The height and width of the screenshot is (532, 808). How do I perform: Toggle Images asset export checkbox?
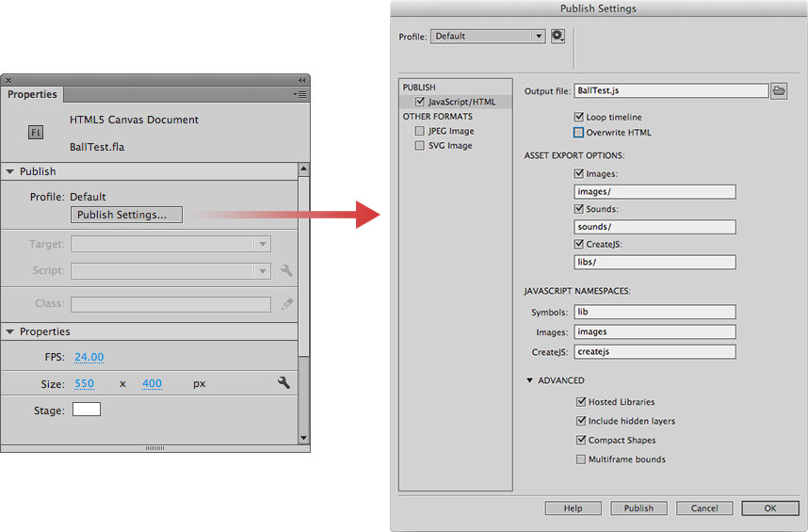click(578, 173)
